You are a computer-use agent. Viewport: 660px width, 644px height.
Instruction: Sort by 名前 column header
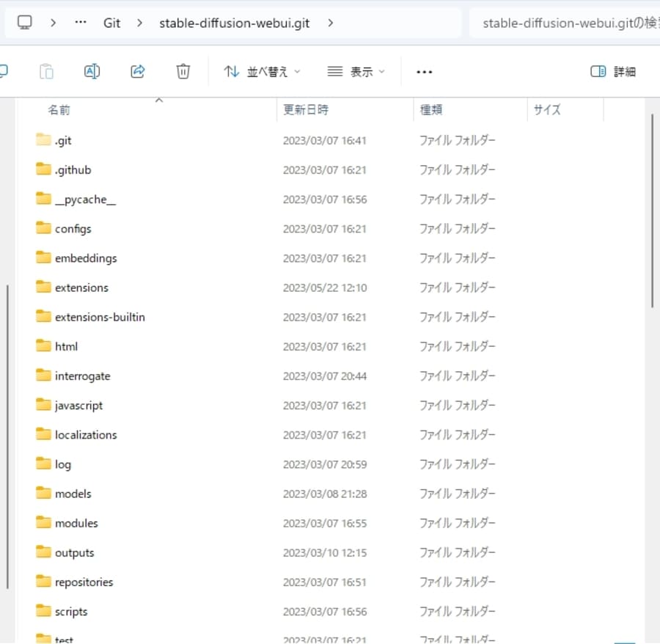pos(59,110)
